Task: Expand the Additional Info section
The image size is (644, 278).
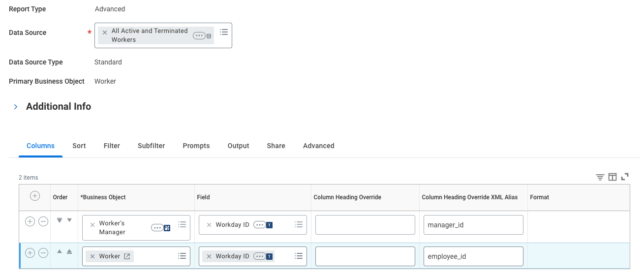Action: 16,107
